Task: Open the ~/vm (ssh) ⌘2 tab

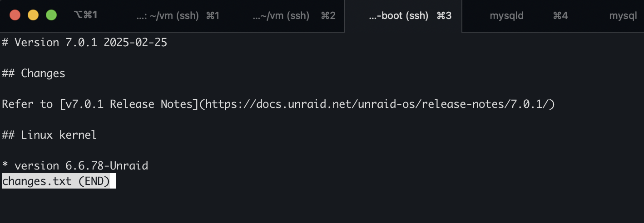Action: pyautogui.click(x=293, y=16)
